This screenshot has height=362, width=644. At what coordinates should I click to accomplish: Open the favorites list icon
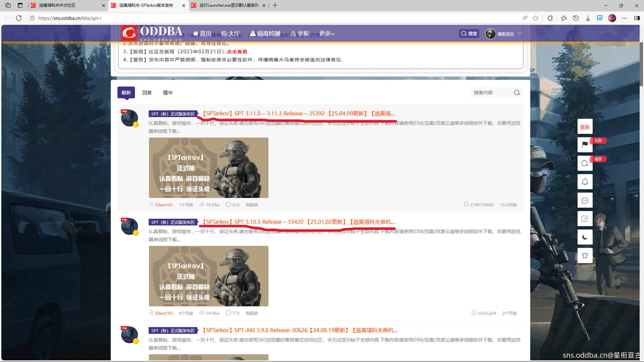[564, 18]
